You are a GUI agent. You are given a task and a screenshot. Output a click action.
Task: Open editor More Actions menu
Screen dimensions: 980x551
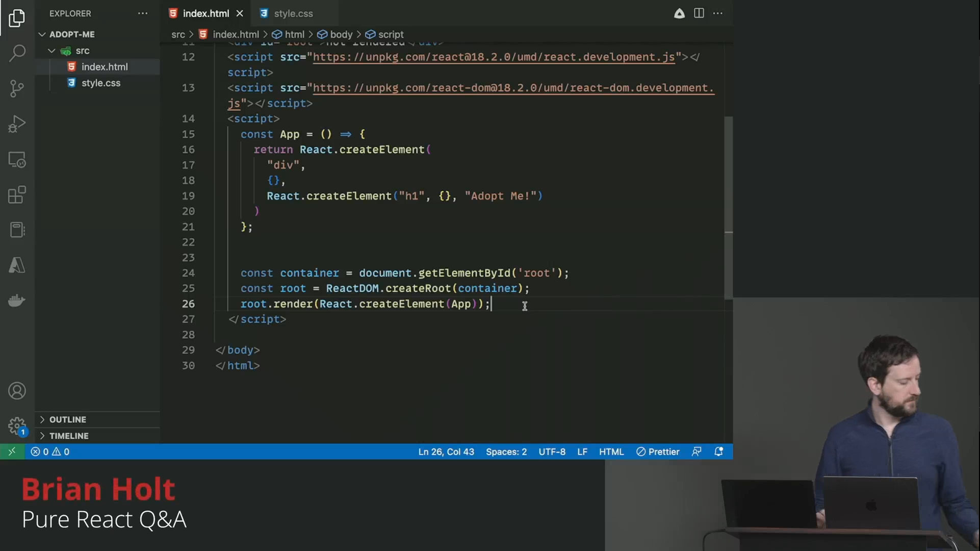click(718, 13)
